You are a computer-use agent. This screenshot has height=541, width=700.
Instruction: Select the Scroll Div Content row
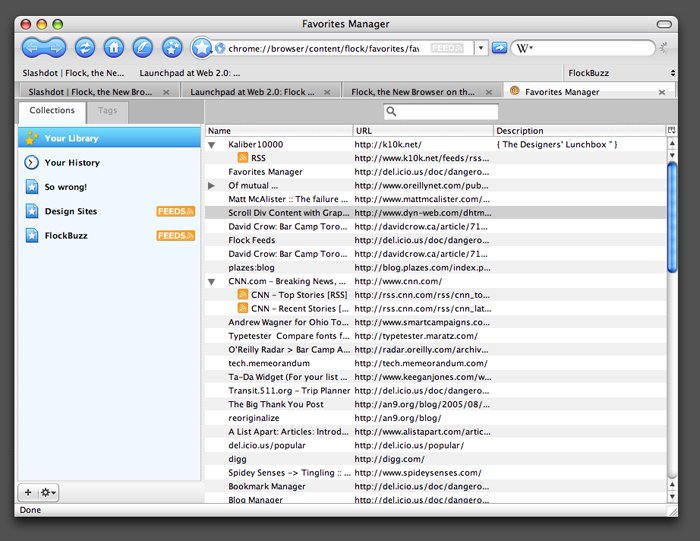point(435,213)
